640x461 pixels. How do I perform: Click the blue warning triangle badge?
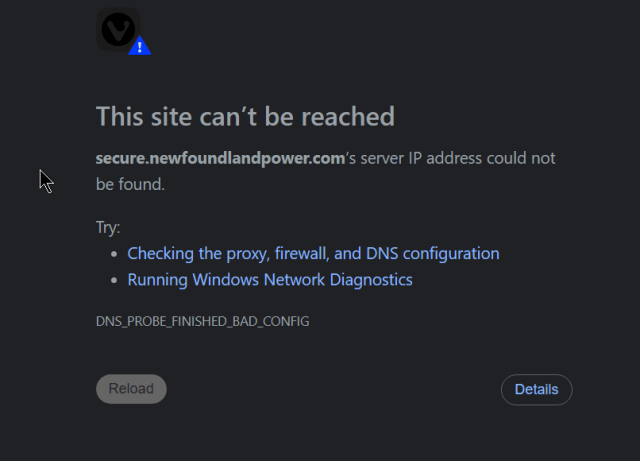point(140,46)
